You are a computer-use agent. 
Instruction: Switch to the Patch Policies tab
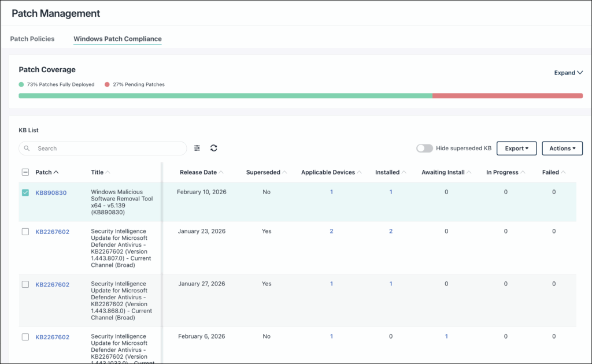(32, 39)
